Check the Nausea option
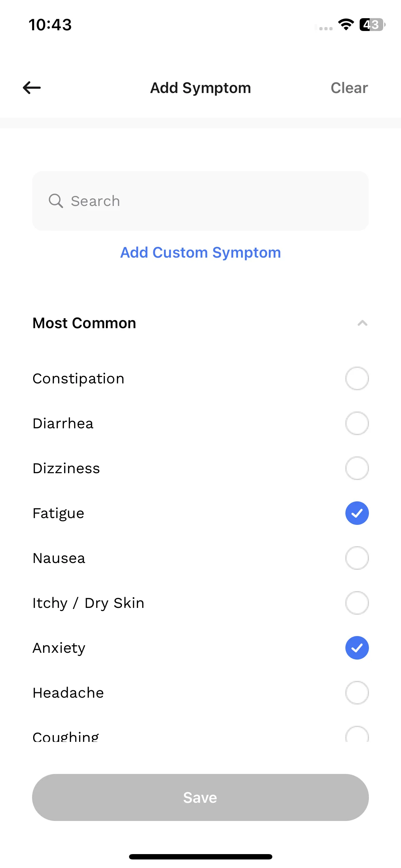The image size is (401, 868). point(357,558)
